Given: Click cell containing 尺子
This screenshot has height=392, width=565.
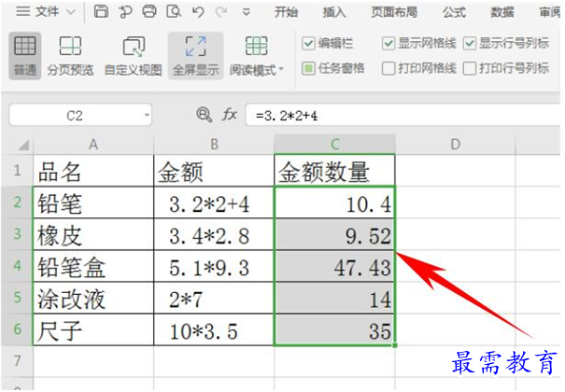Looking at the screenshot, I should tap(93, 329).
